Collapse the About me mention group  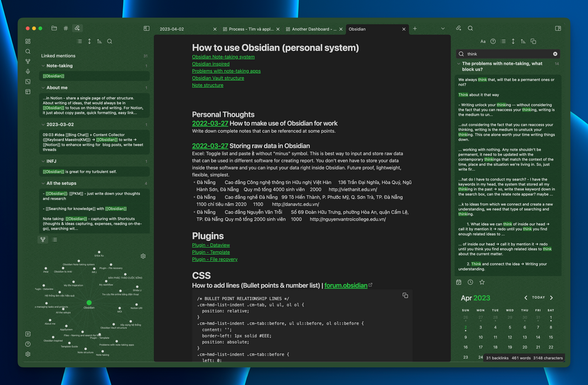pos(43,88)
